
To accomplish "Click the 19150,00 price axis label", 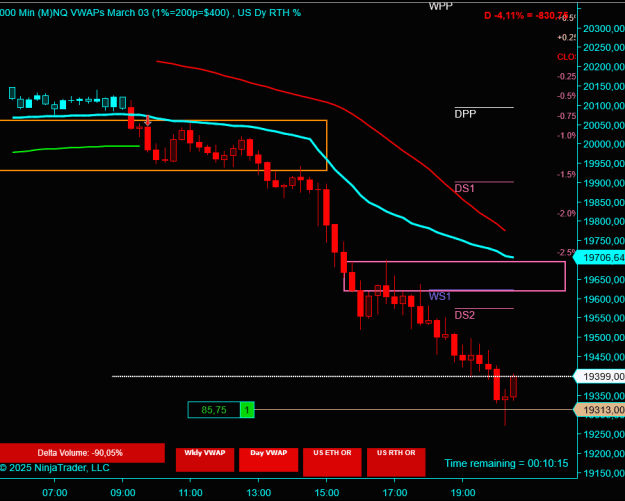I will [603, 473].
